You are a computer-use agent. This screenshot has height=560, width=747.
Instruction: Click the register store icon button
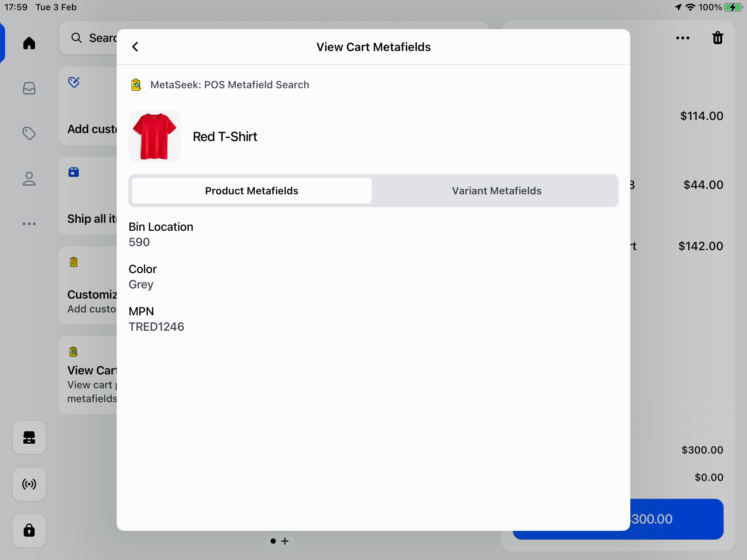pos(29,437)
